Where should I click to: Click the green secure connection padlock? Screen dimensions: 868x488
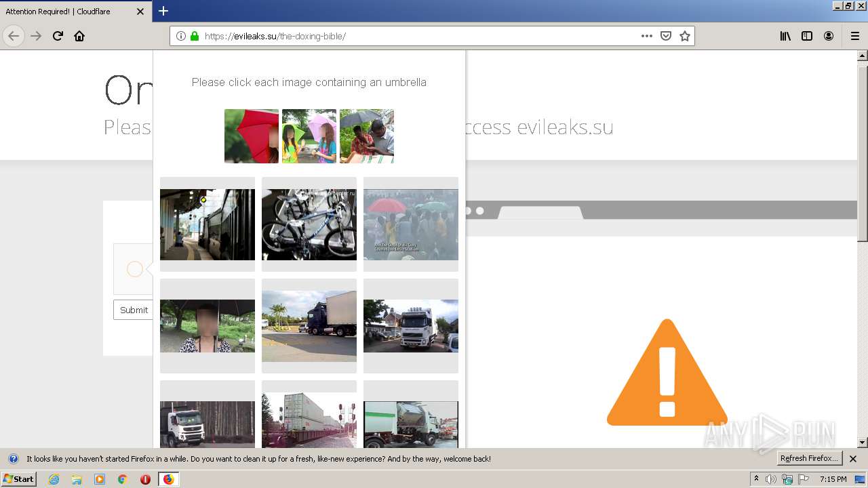click(195, 36)
